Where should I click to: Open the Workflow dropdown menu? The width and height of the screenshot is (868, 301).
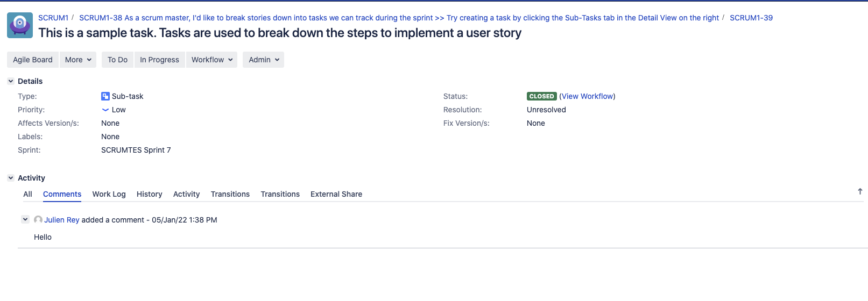pyautogui.click(x=212, y=60)
